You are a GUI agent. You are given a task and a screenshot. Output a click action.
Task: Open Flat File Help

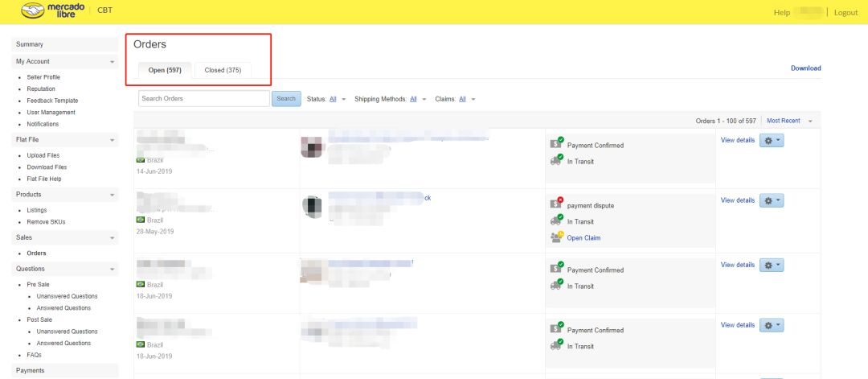44,179
